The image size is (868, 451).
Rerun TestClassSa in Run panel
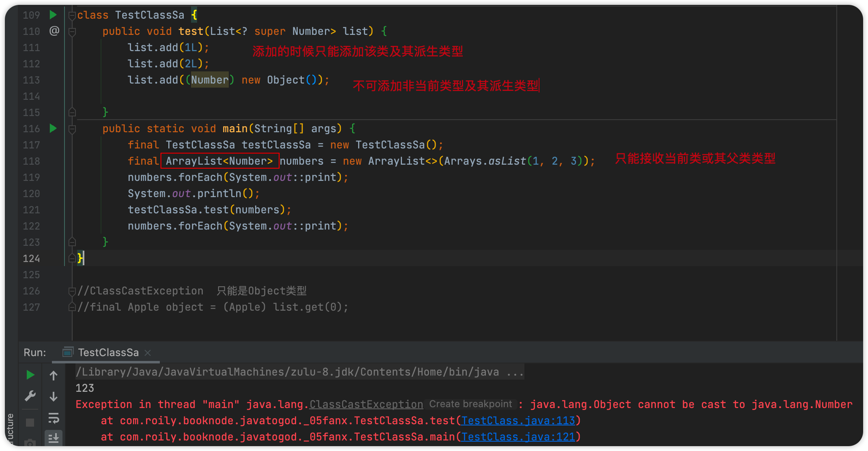[x=30, y=375]
